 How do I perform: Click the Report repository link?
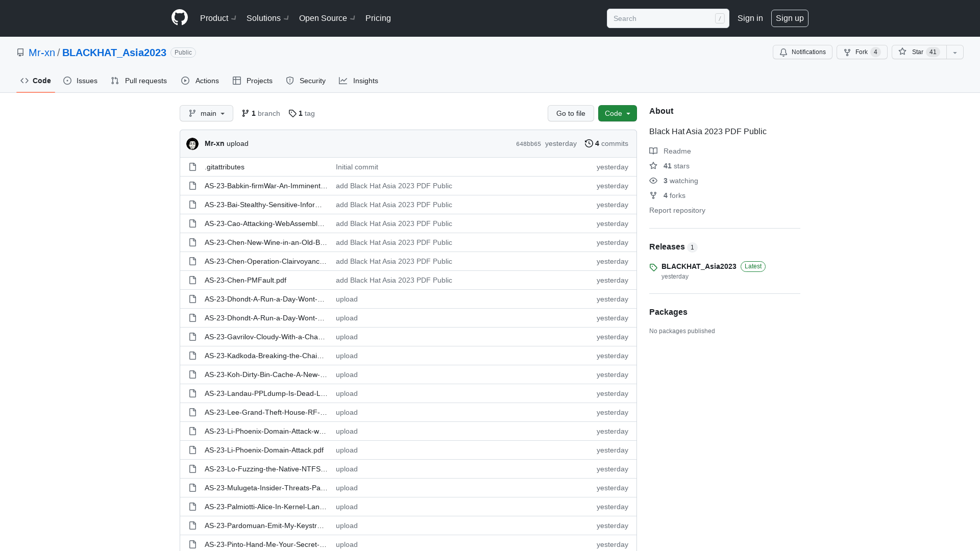677,210
